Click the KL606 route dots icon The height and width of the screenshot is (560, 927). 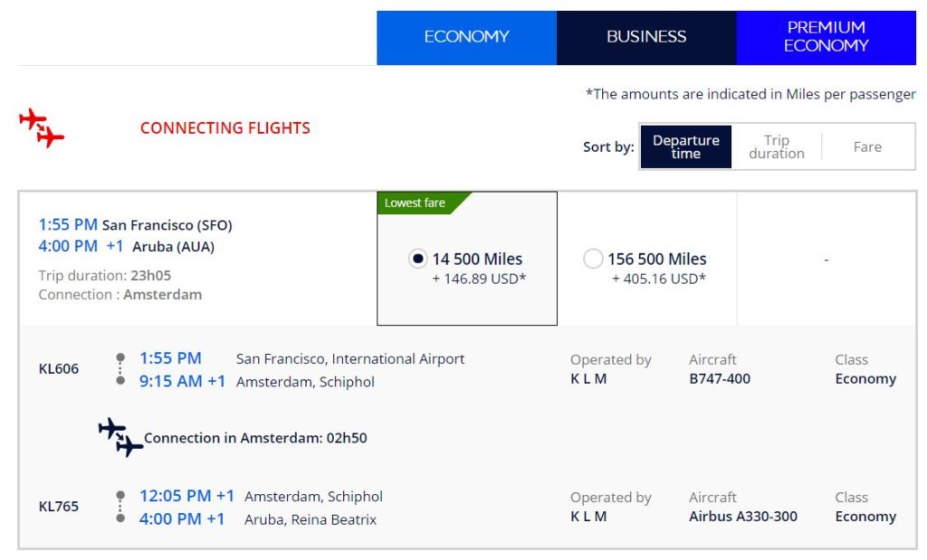120,369
